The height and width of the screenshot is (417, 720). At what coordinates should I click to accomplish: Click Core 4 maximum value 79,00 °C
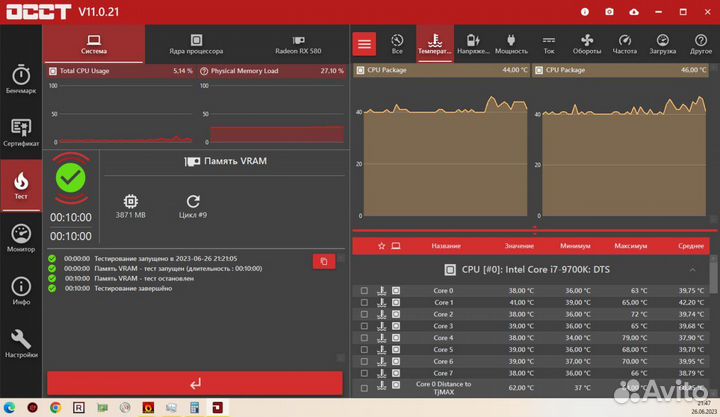634,338
